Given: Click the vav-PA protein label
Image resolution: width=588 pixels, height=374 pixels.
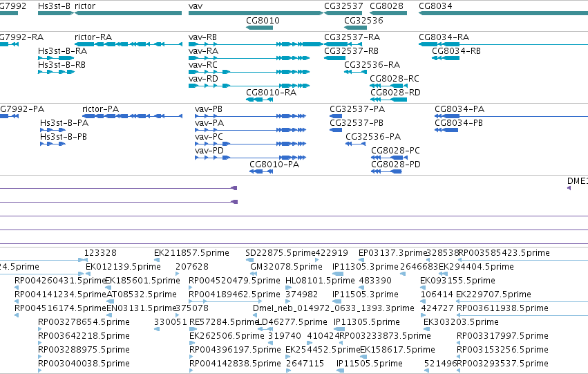Looking at the screenshot, I should point(209,123).
